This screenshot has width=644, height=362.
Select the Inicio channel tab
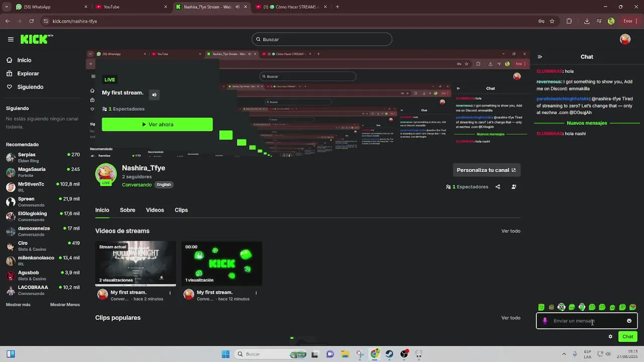click(x=102, y=210)
